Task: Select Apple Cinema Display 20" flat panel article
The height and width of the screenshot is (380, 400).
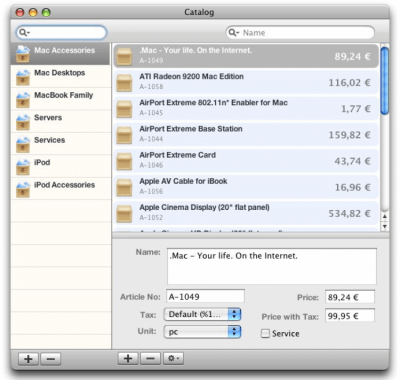Action: (246, 213)
